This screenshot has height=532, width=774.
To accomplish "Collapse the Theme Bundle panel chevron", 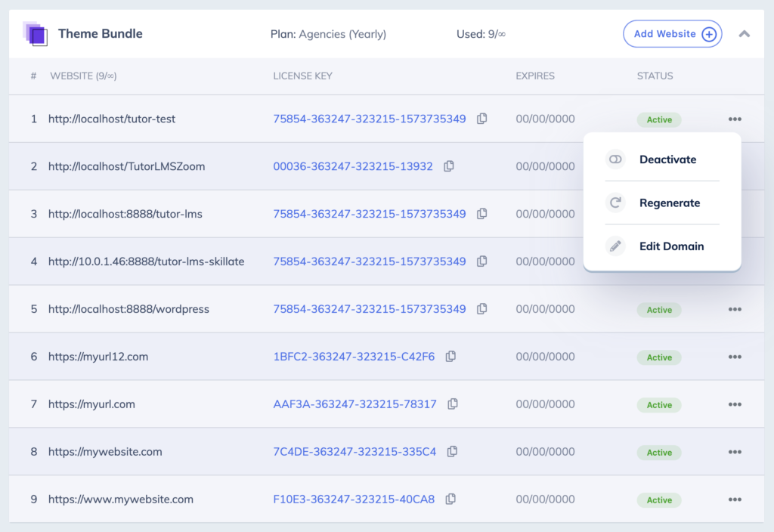I will pos(744,34).
